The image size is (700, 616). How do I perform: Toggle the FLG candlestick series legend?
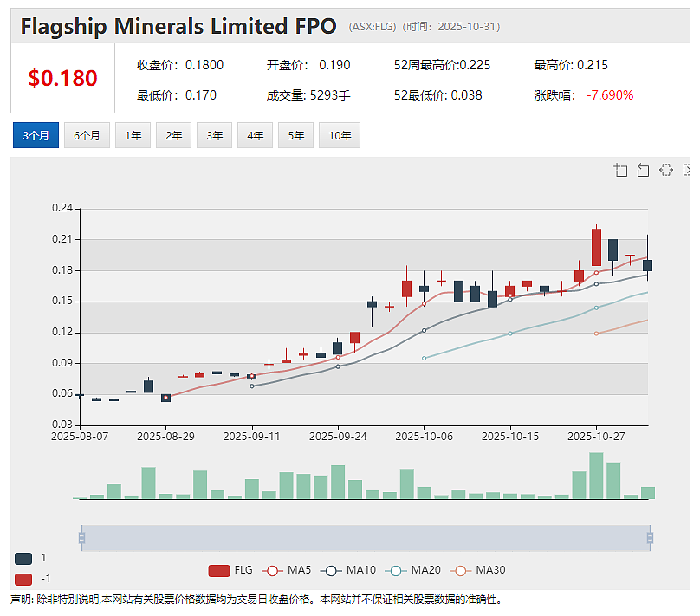[230, 570]
